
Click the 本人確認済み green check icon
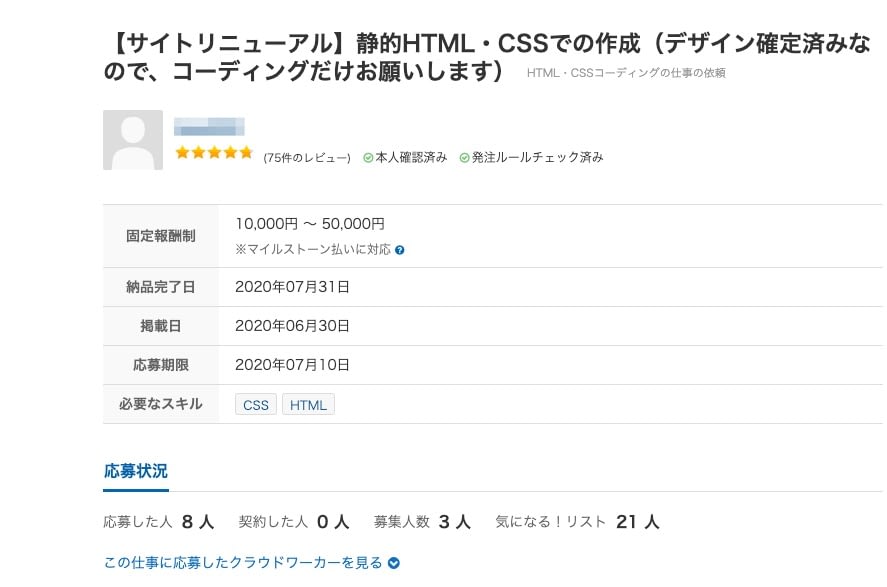click(x=368, y=158)
